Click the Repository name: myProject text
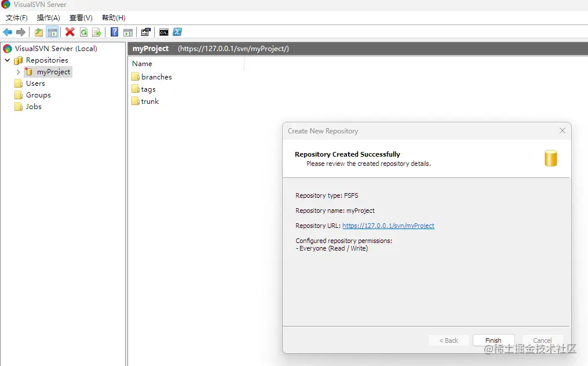 [335, 211]
